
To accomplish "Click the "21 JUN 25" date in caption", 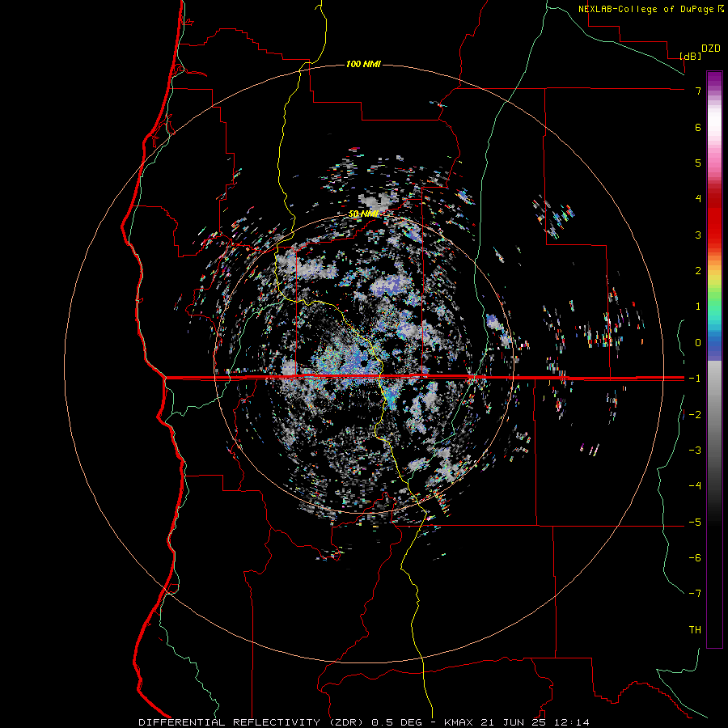I will 513,722.
